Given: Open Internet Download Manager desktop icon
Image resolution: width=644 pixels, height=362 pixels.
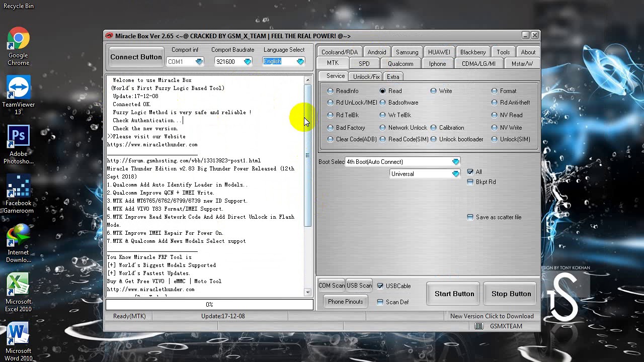Looking at the screenshot, I should pyautogui.click(x=18, y=243).
